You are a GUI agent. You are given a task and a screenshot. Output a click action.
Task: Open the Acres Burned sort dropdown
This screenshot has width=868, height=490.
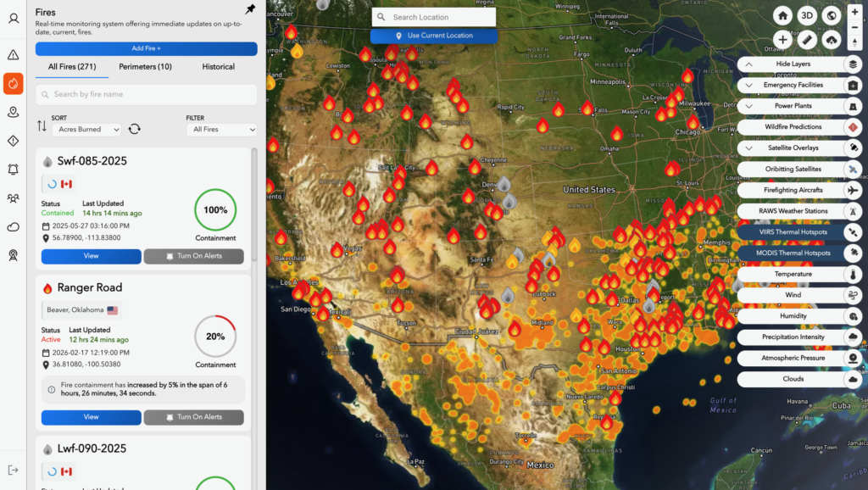coord(86,130)
